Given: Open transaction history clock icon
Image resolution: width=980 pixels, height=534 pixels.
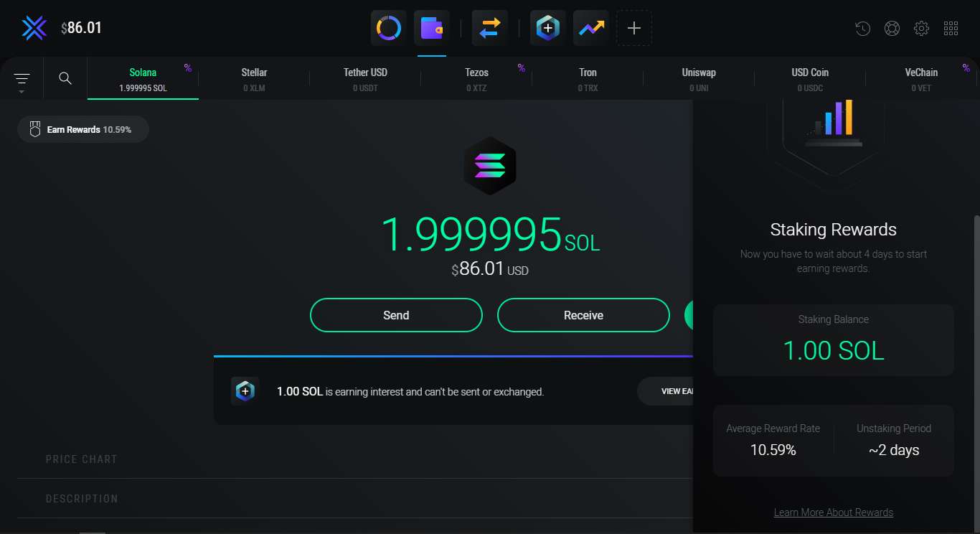Looking at the screenshot, I should click(863, 29).
